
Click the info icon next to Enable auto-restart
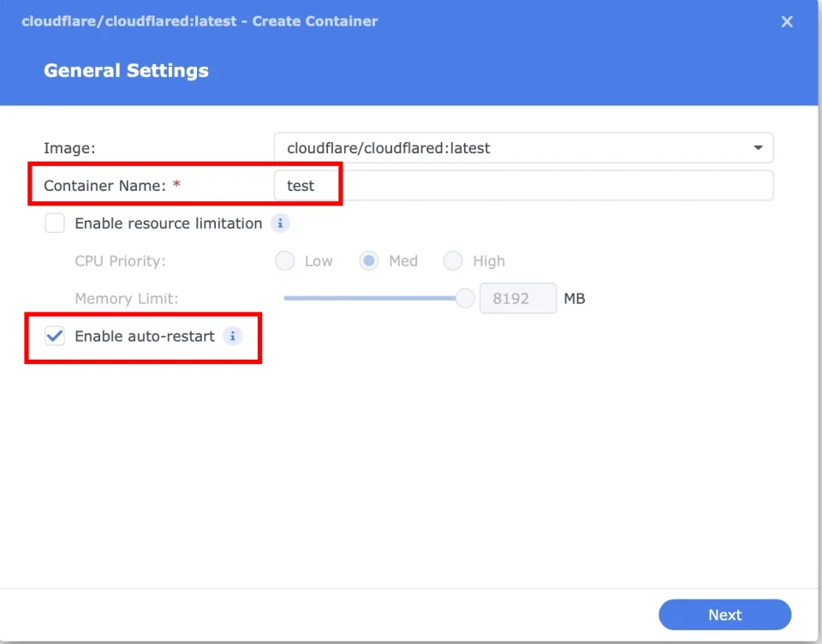232,337
